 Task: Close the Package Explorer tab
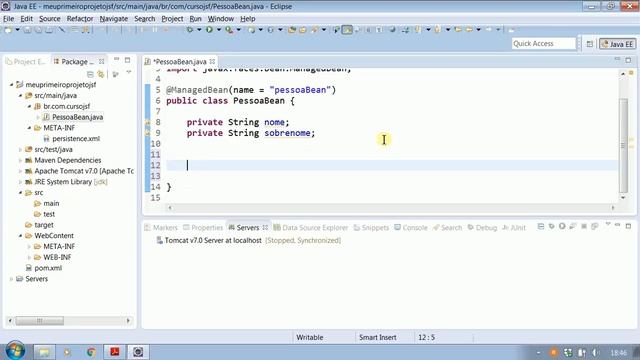click(x=102, y=62)
